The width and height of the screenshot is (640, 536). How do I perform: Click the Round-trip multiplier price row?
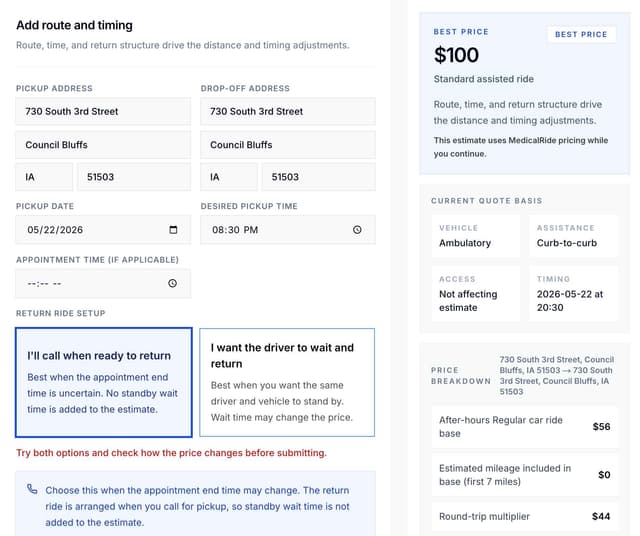tap(525, 516)
